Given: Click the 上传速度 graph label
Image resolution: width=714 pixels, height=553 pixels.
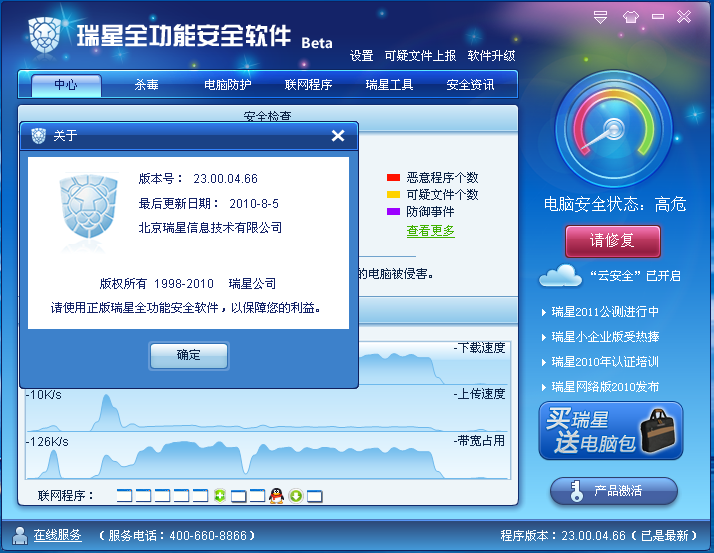Looking at the screenshot, I should pyautogui.click(x=480, y=394).
